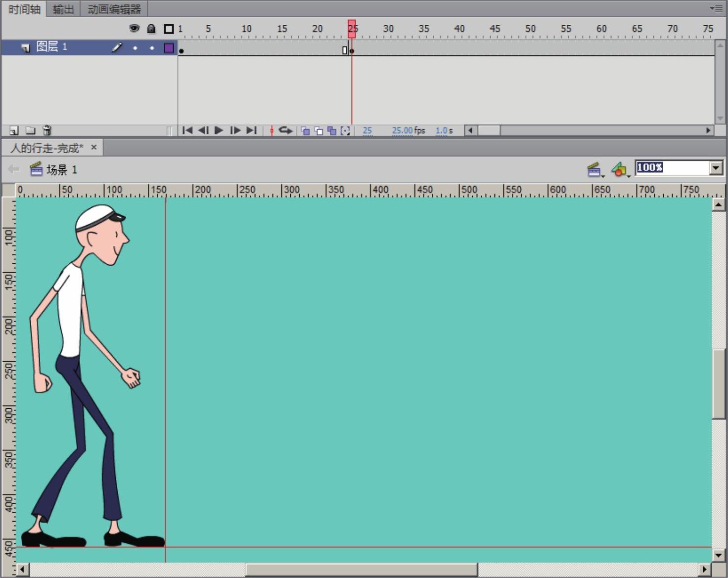
Task: Click the padlock icon in the timeline header
Action: pos(151,29)
